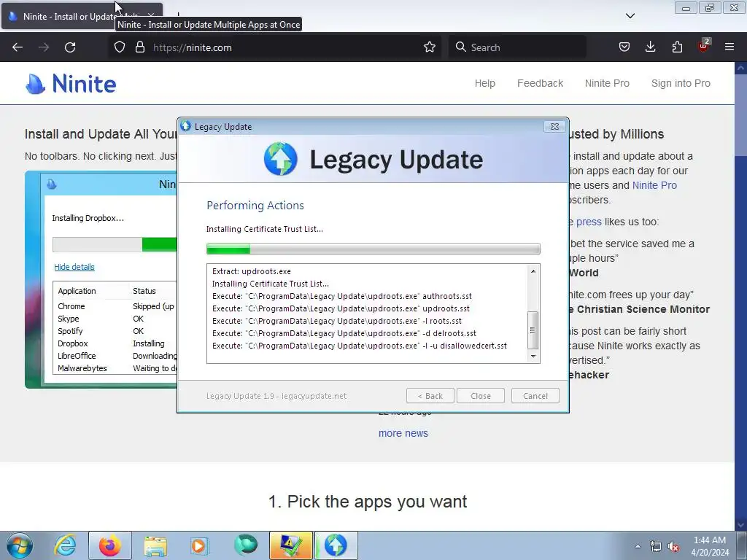Open the Pocket save icon
Screen dimensions: 747x560
pos(624,47)
